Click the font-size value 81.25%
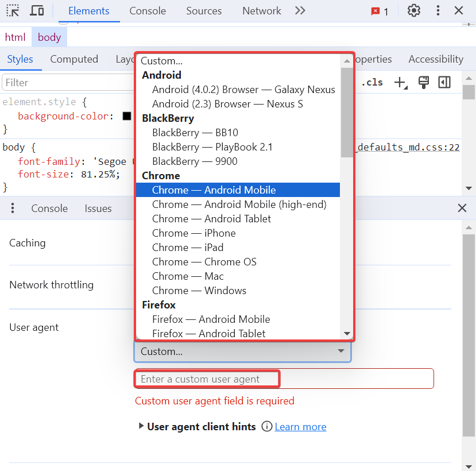476x471 pixels. click(98, 174)
